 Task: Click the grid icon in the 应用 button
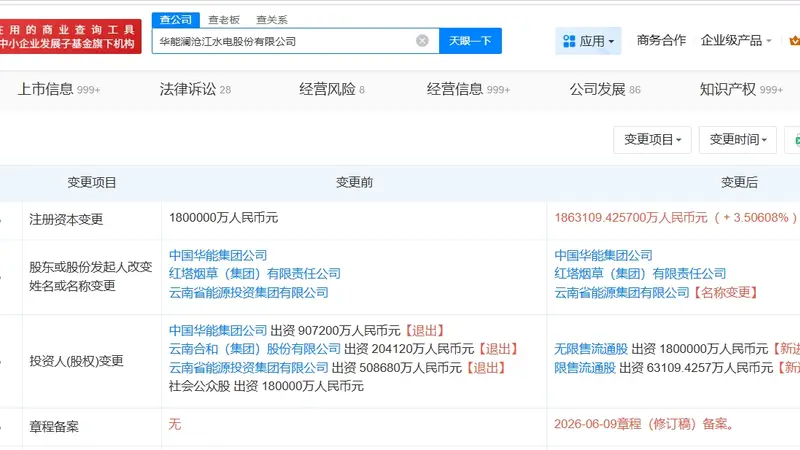[x=568, y=41]
